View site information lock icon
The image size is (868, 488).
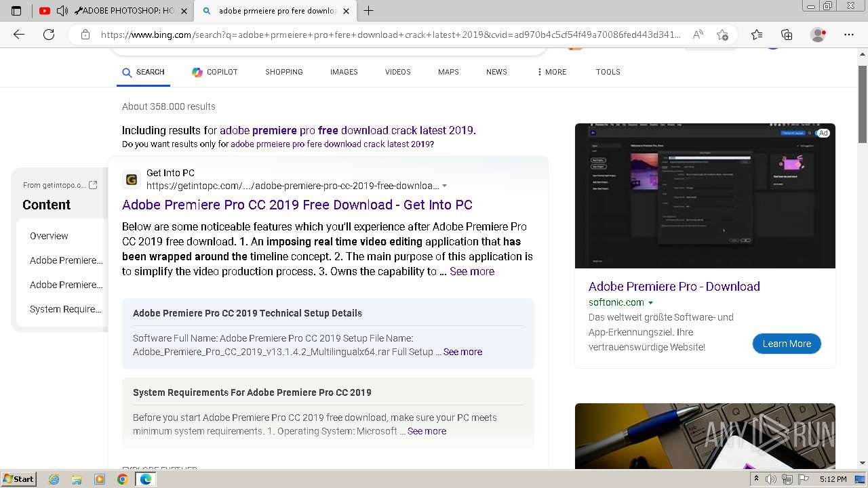point(85,35)
